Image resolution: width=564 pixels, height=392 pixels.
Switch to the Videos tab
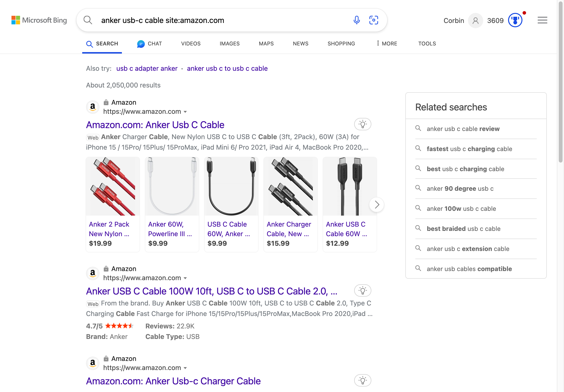tap(191, 44)
